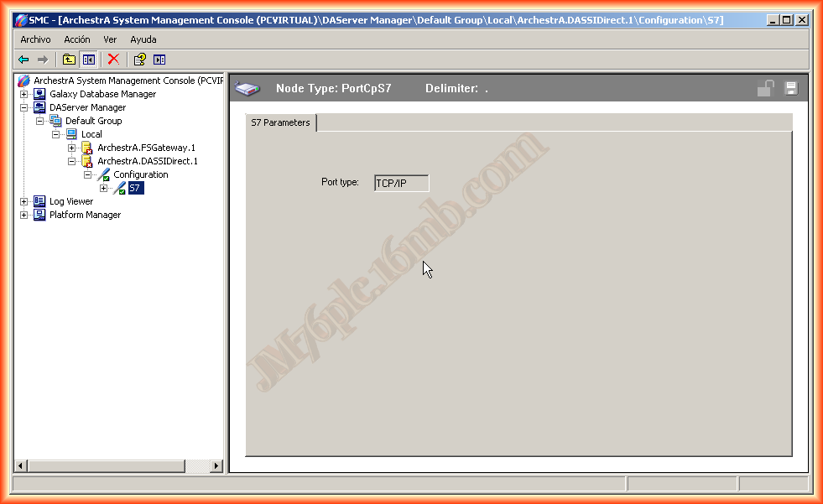Select ArchestrA.DASSIDirect.1 in the tree
Viewport: 823px width, 504px height.
pyautogui.click(x=147, y=161)
